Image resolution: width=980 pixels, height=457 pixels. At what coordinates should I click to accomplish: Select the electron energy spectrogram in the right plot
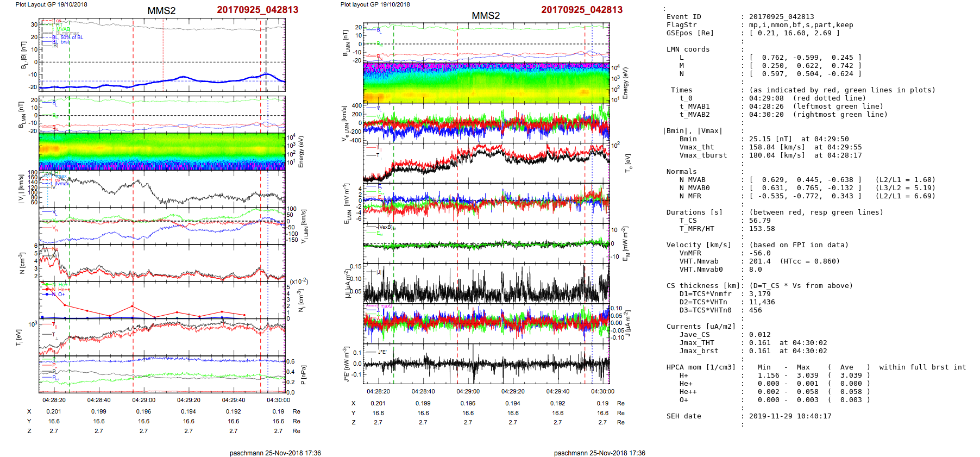[486, 83]
